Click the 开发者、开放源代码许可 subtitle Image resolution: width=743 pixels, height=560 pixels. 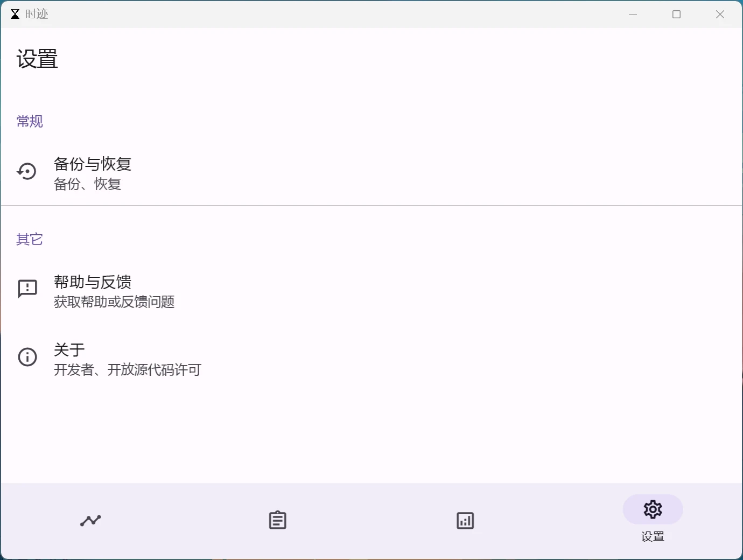[x=127, y=370]
